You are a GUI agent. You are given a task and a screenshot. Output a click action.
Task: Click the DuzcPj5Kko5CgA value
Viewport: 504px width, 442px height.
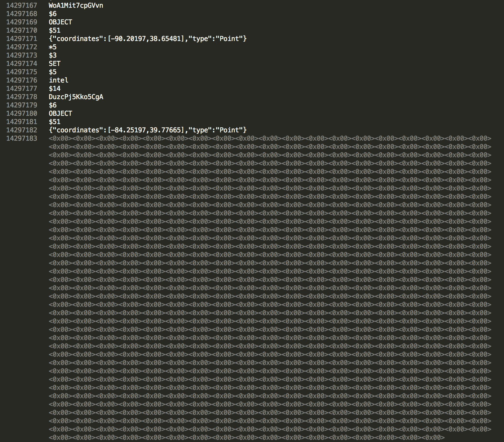(76, 97)
